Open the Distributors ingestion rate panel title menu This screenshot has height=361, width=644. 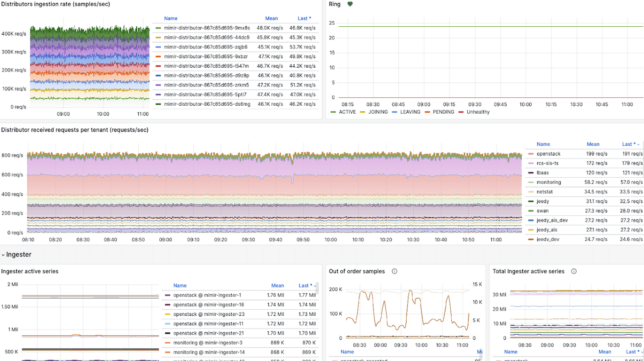(x=56, y=4)
